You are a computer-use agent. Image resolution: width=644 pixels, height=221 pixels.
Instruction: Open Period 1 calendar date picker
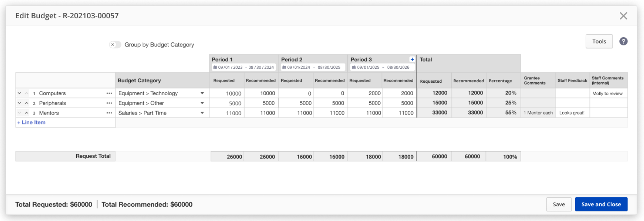215,67
